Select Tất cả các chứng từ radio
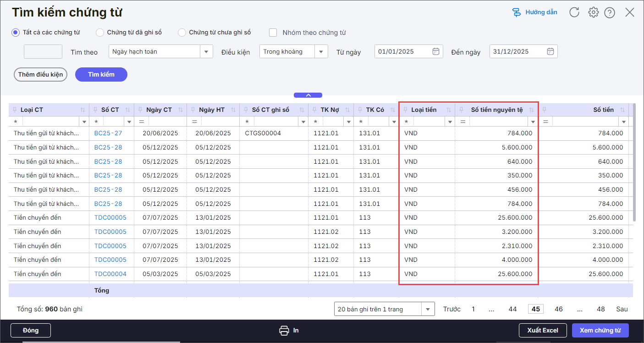The height and width of the screenshot is (343, 644). [16, 33]
